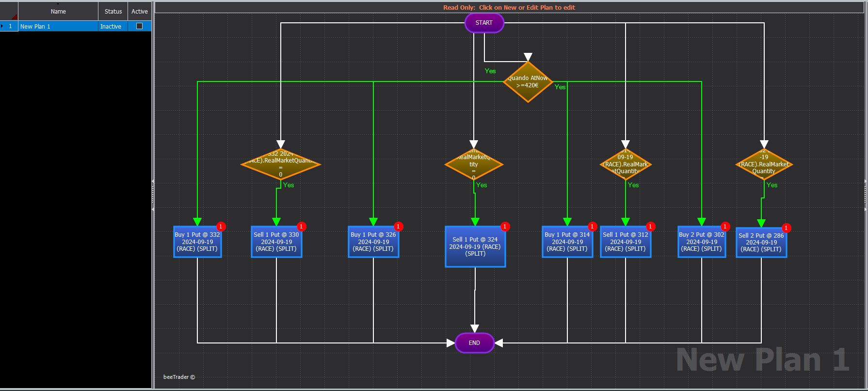Select the New Plan 1 row

point(76,26)
